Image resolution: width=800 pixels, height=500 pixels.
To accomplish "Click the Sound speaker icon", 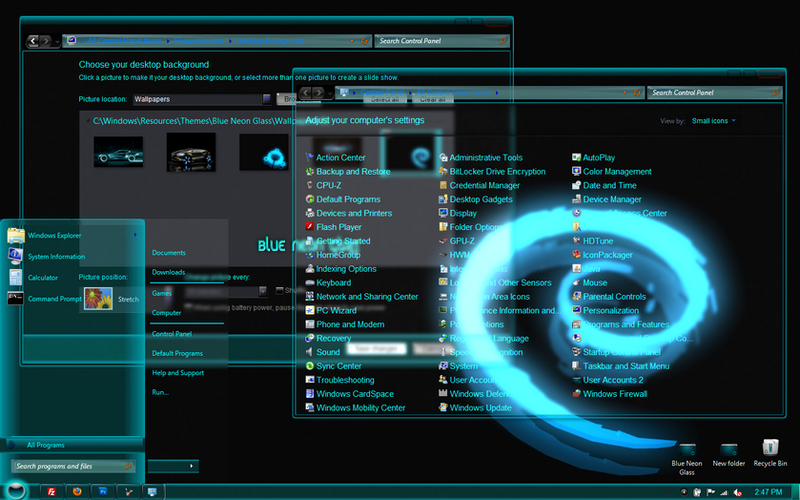I will tap(309, 352).
